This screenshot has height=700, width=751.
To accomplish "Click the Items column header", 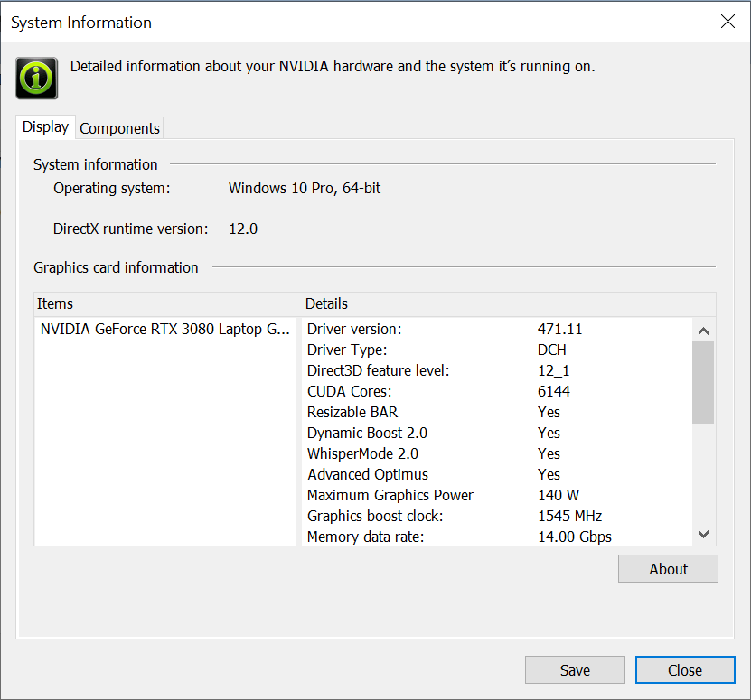I will 167,303.
